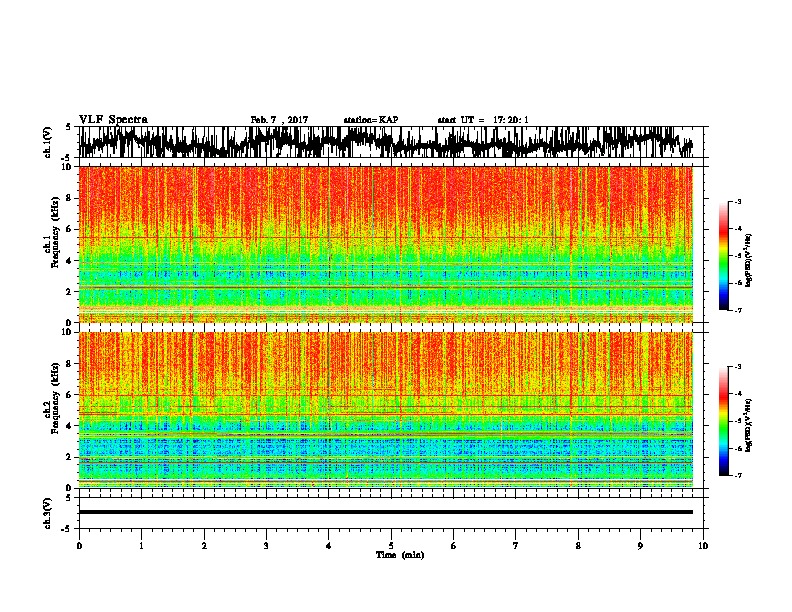Click time axis tick label "9"
This screenshot has width=792, height=612.
[x=640, y=546]
